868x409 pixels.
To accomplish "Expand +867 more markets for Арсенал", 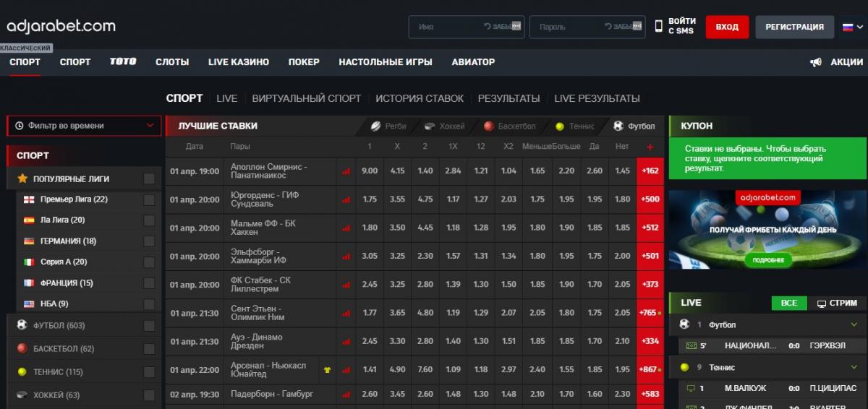I will 650,370.
